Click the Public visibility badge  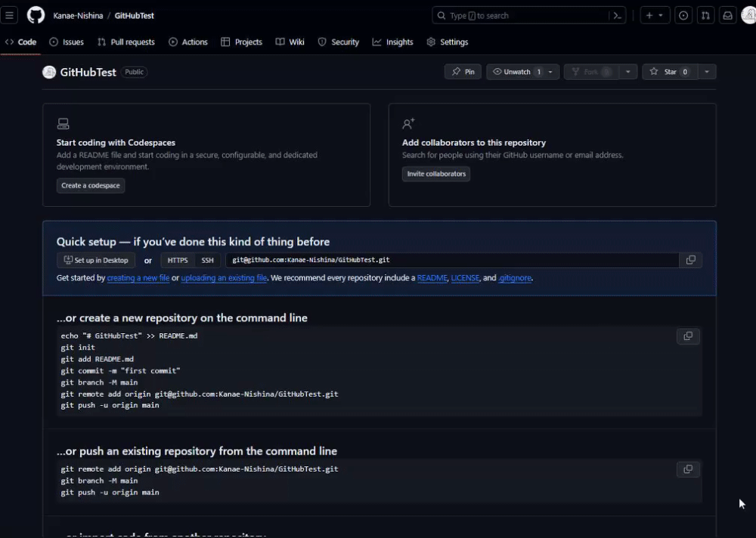click(134, 72)
